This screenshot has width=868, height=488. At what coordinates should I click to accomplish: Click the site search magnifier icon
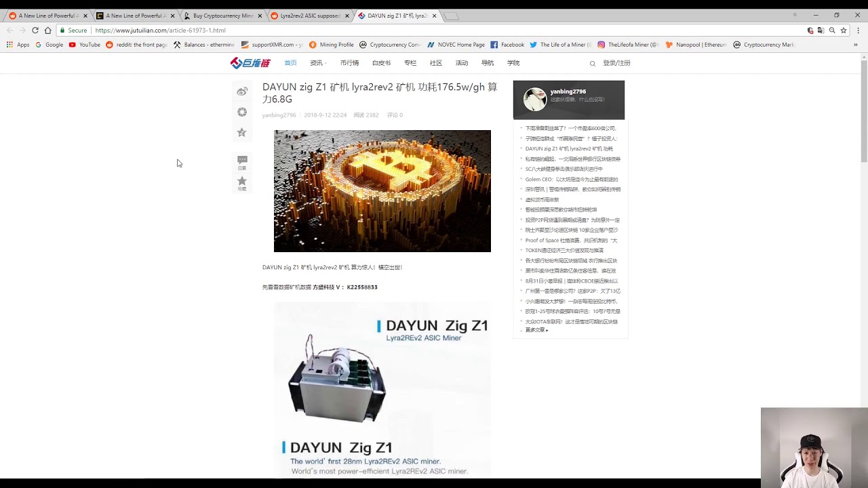[592, 64]
